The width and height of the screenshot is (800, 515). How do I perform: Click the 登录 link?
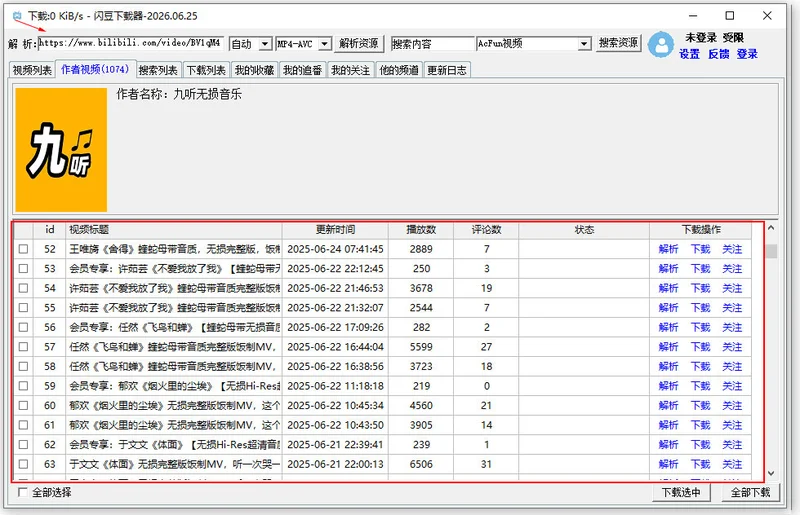747,54
